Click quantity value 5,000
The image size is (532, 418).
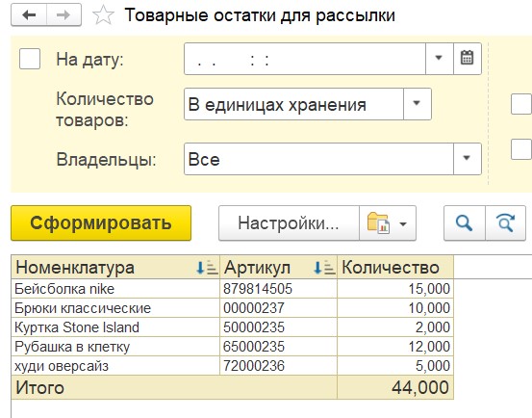(433, 366)
